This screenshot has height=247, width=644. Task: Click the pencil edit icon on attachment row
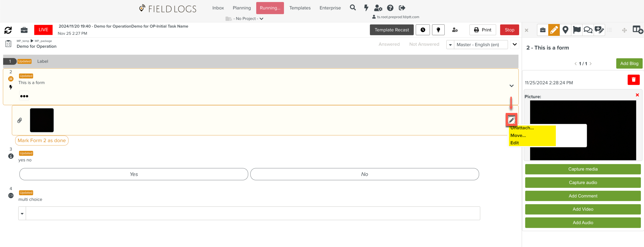(511, 120)
